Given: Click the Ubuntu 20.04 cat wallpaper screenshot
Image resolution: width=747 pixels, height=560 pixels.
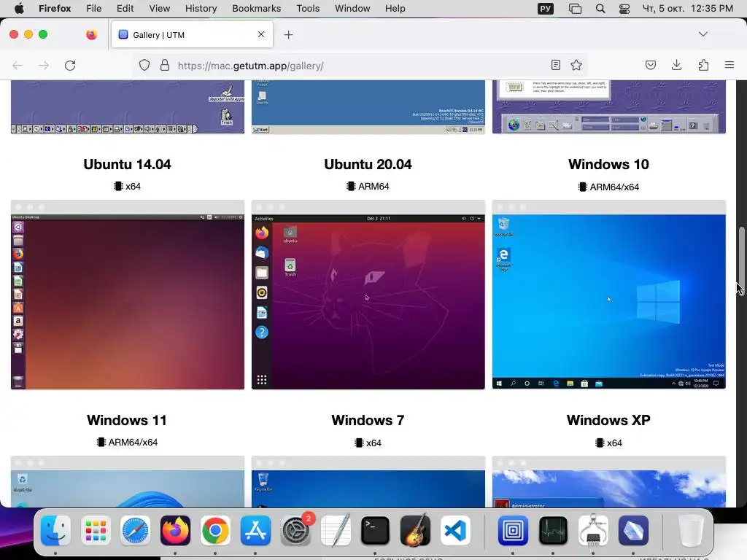Looking at the screenshot, I should pyautogui.click(x=368, y=295).
